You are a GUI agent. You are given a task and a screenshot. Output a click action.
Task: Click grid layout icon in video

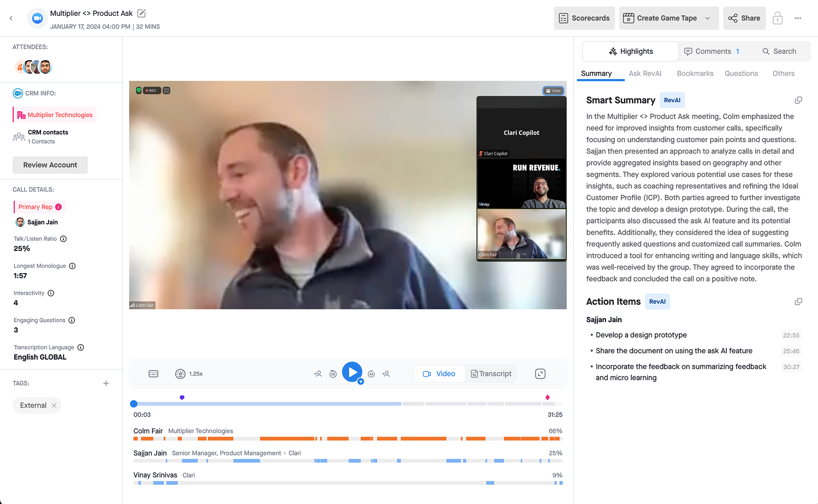[167, 91]
